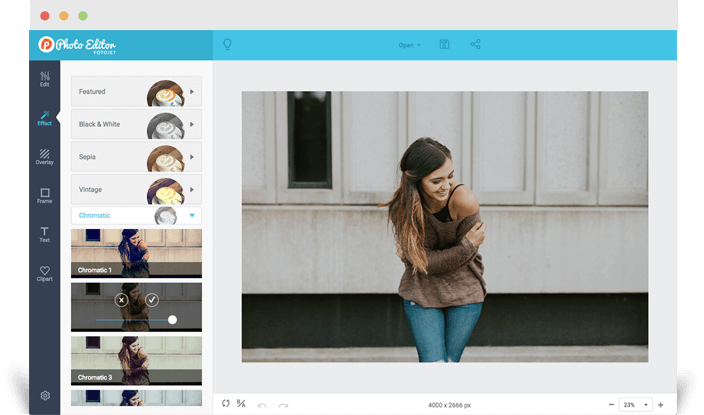Open settings gear in sidebar

point(45,395)
